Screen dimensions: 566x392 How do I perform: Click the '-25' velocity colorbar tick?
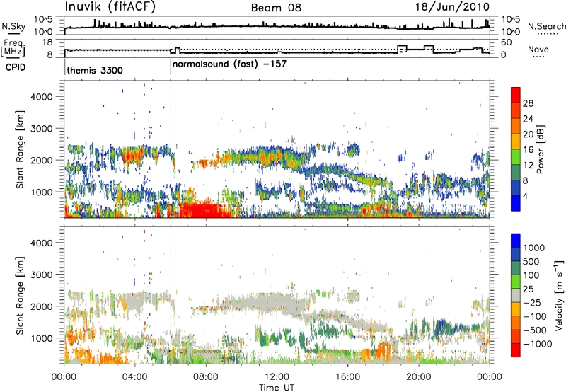pyautogui.click(x=533, y=302)
